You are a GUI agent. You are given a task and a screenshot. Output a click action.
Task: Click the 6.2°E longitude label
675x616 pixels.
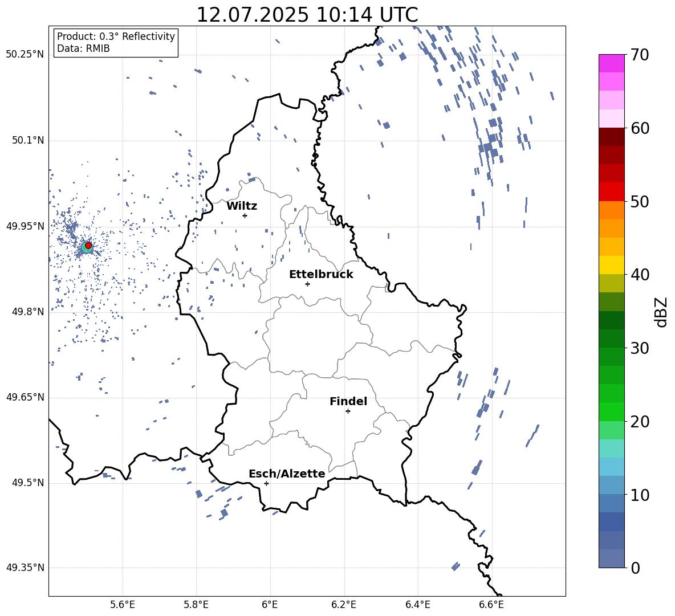click(x=344, y=605)
